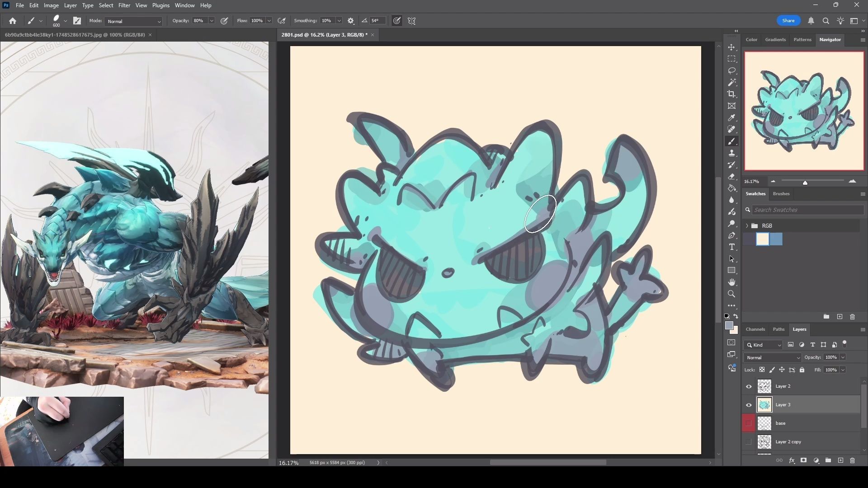Screen dimensions: 868x488
Task: Open the Smoothing value dropdown
Action: [339, 21]
